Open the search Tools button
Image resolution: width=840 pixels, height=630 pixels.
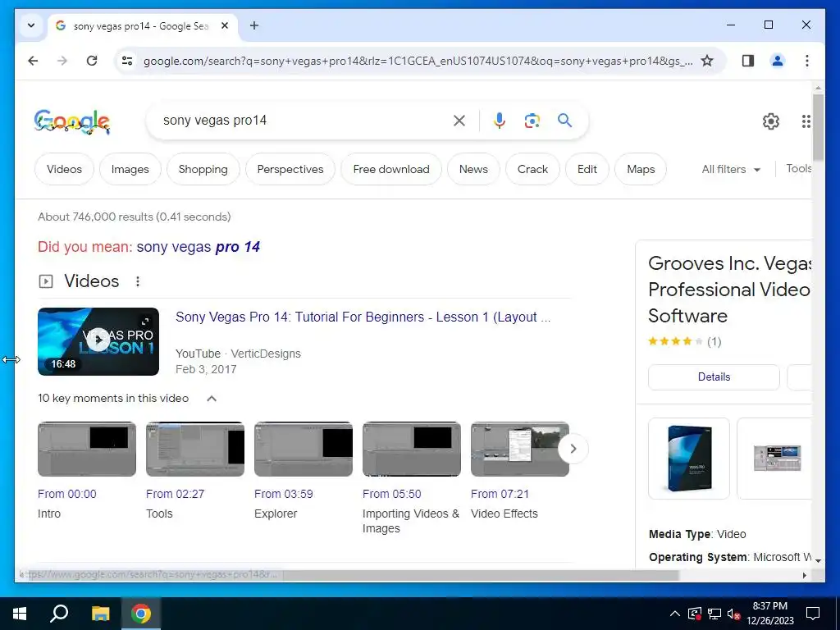(798, 169)
